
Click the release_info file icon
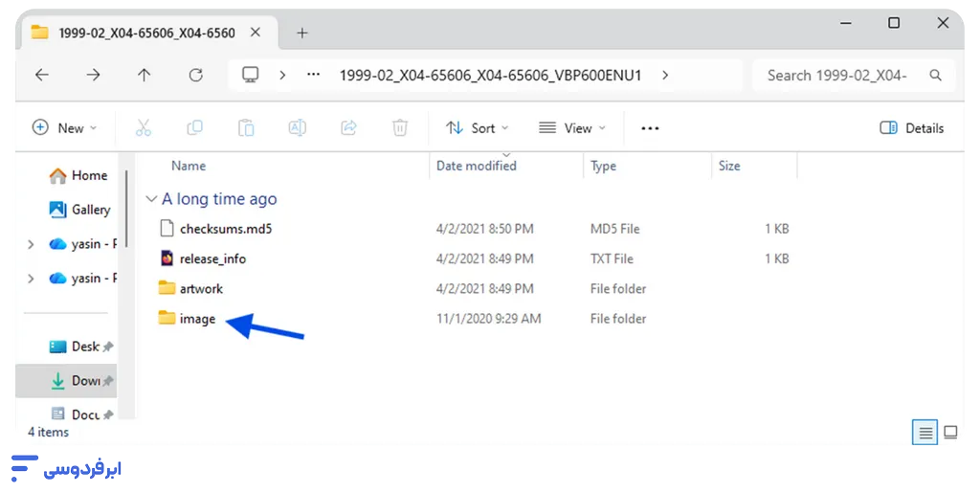coord(167,258)
